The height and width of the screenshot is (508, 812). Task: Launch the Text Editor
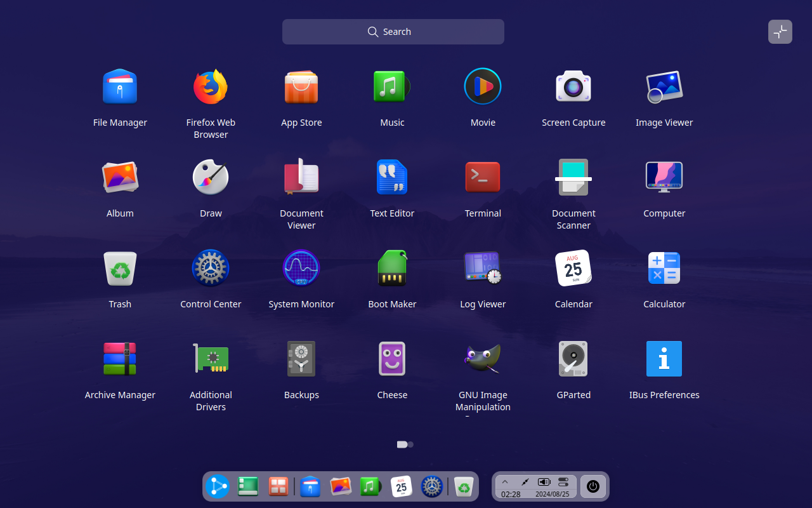coord(392,177)
